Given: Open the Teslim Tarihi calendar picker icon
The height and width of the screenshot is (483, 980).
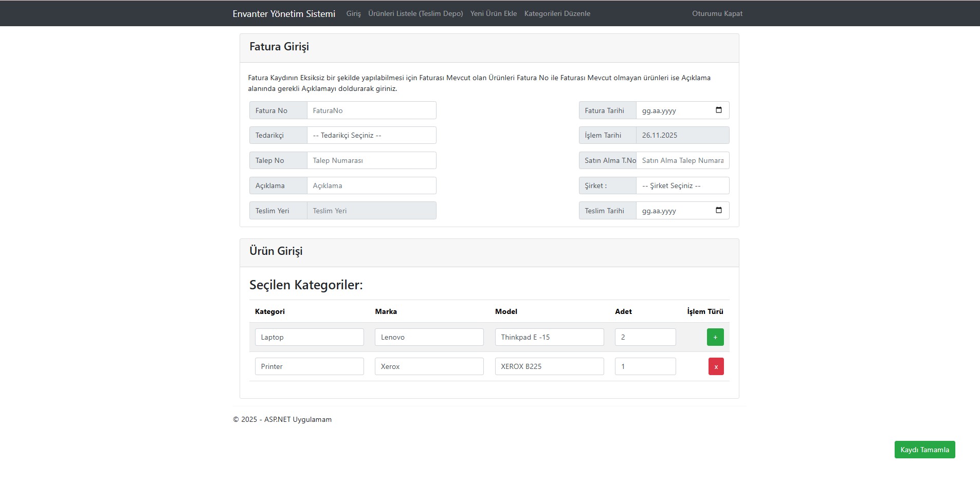Looking at the screenshot, I should click(718, 210).
